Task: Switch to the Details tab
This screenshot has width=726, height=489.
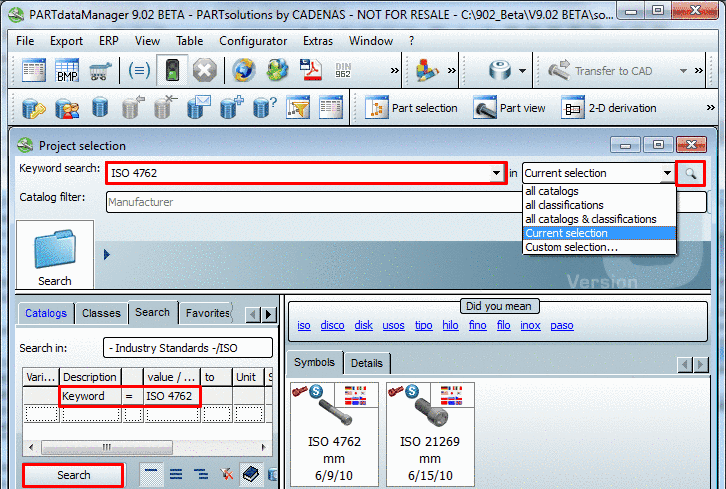Action: point(367,363)
